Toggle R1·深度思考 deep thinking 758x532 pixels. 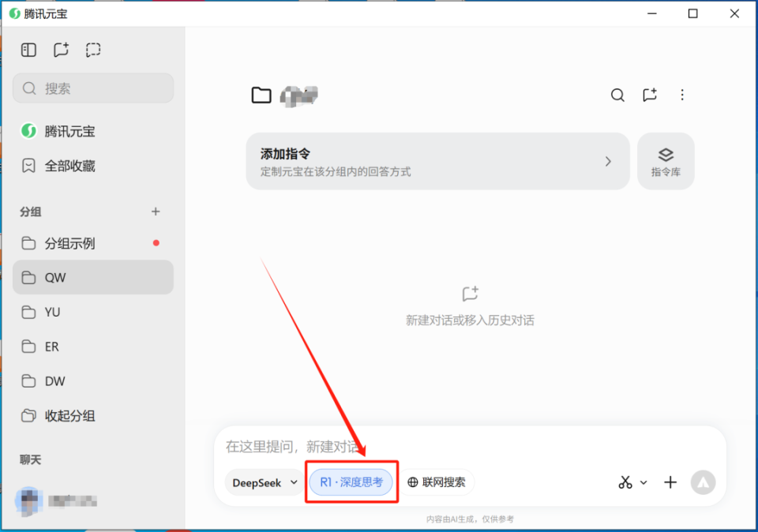pyautogui.click(x=351, y=482)
